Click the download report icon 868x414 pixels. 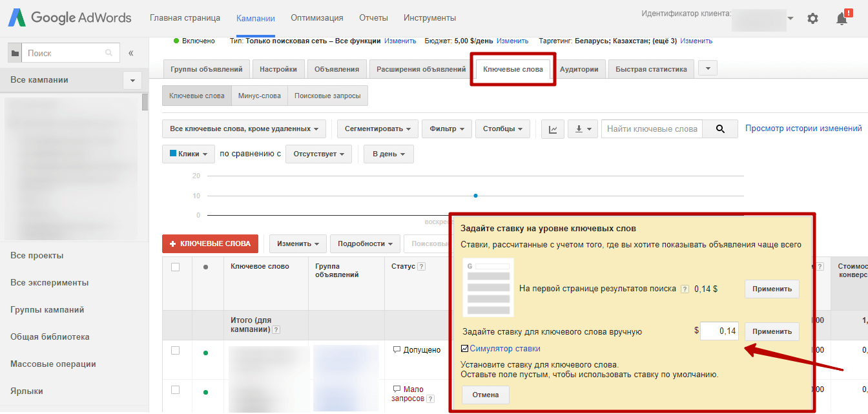(x=582, y=129)
